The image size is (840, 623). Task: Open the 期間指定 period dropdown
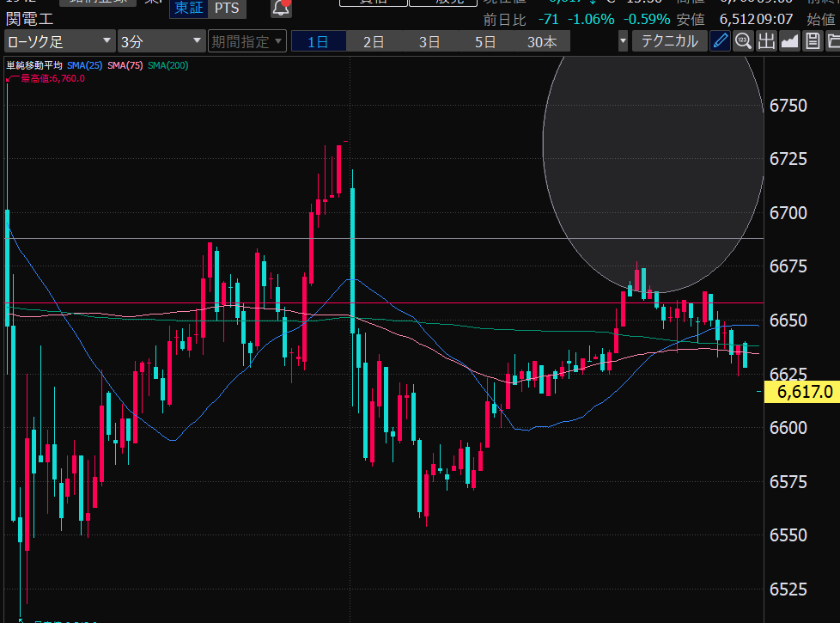(246, 41)
